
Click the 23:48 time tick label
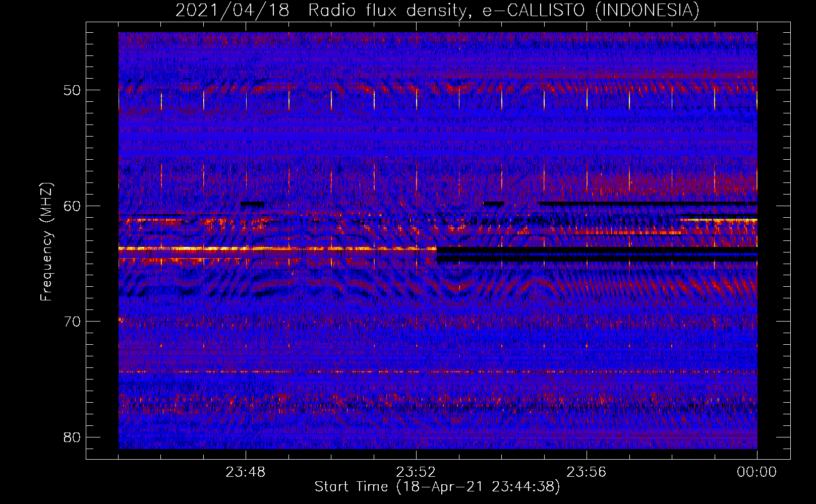coord(246,472)
